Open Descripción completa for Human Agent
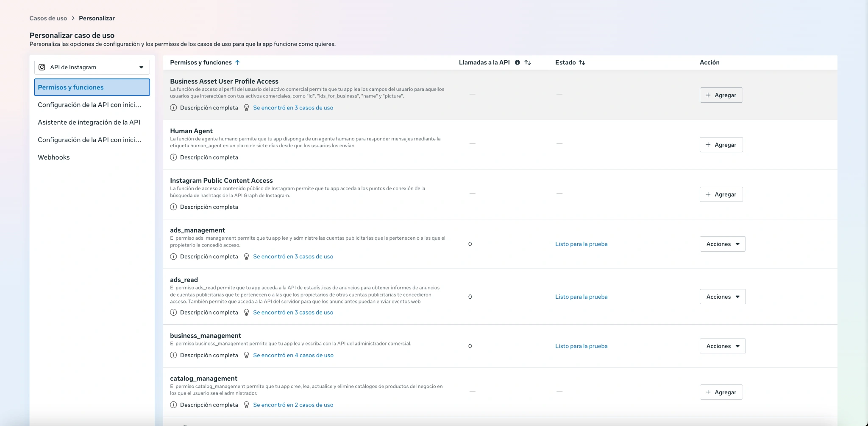This screenshot has width=868, height=426. [209, 157]
